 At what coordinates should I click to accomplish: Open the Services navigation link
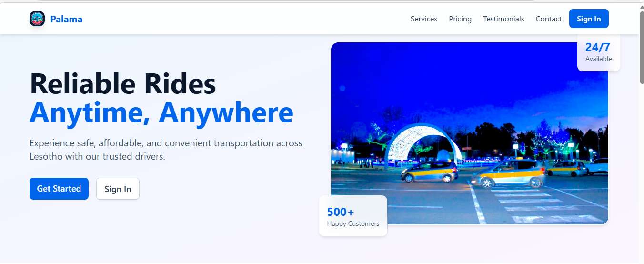coord(423,19)
